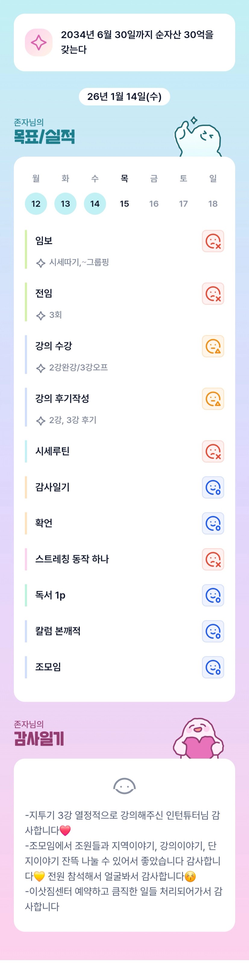Open the 칼럼 본깨적 task

(58, 631)
